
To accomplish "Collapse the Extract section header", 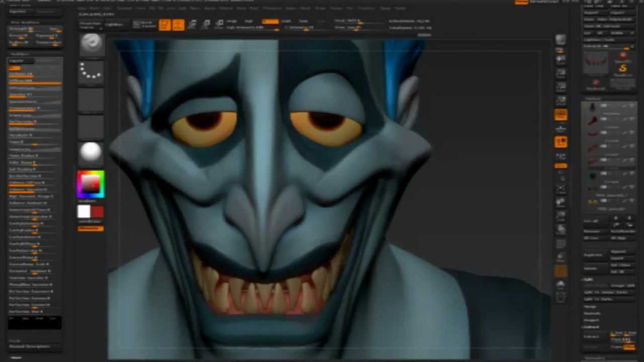I will click(591, 327).
